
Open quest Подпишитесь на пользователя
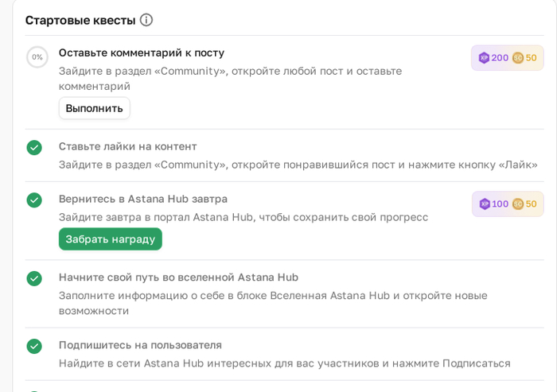[x=140, y=344]
